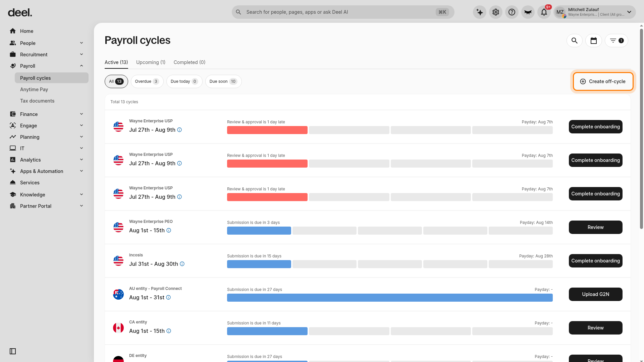This screenshot has height=362, width=644.
Task: Click the Deel logo
Action: (x=20, y=13)
